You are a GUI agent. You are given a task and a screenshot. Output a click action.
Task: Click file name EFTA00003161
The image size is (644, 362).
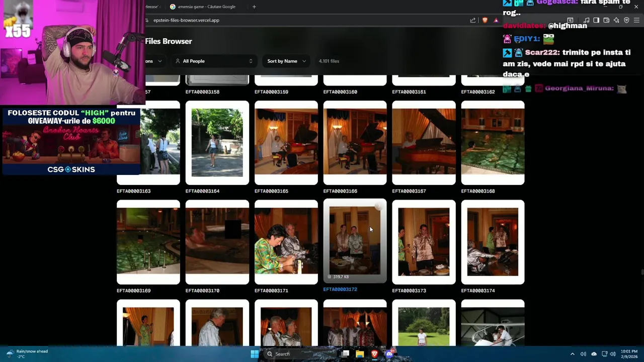tap(409, 92)
